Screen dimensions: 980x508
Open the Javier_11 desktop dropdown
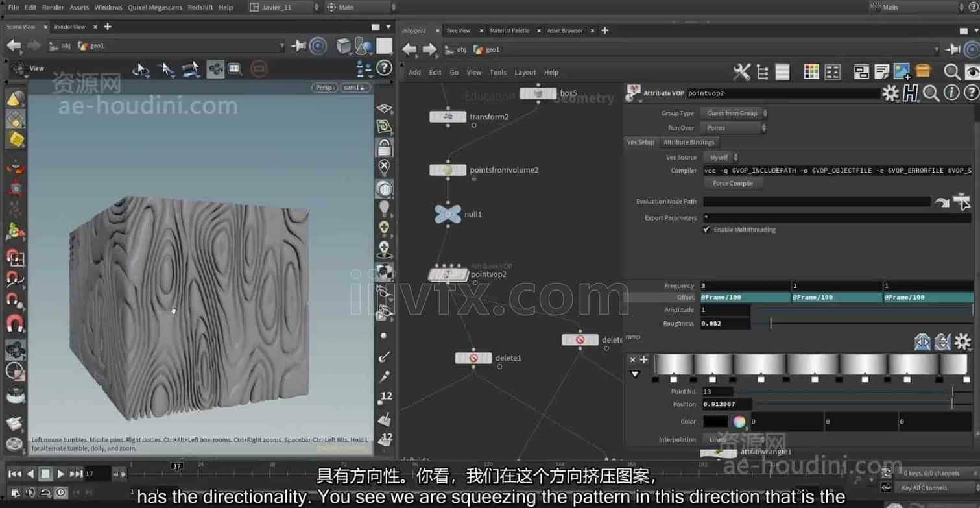coord(284,7)
